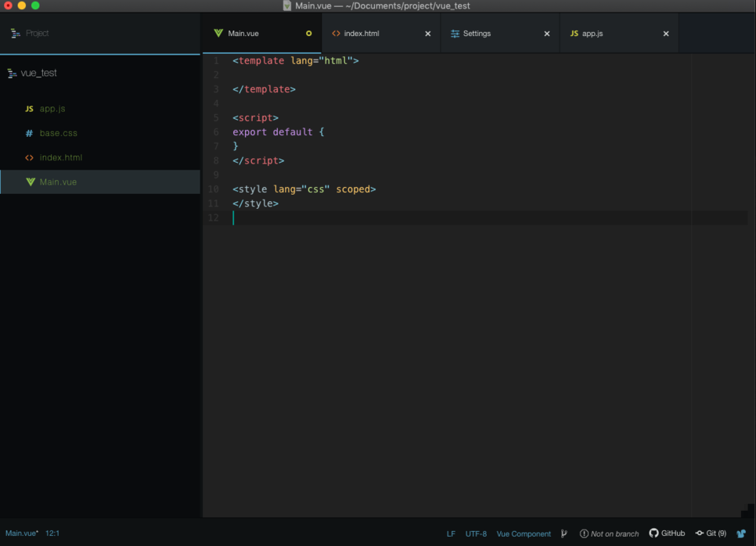Click the export default text on line 6

pyautogui.click(x=272, y=132)
